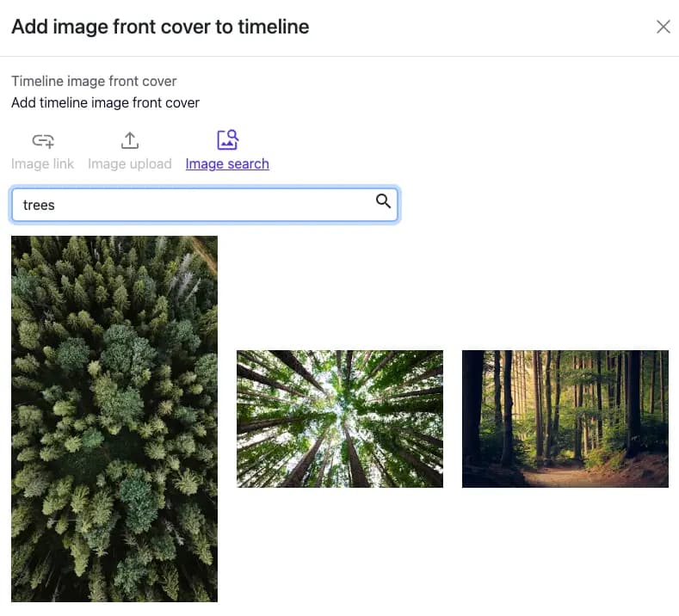The width and height of the screenshot is (679, 616).
Task: Select the aerial forest treetops image
Action: 114,419
